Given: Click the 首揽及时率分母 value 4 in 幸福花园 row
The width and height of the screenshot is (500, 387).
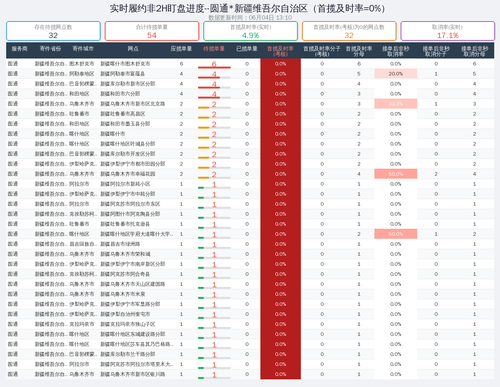Looking at the screenshot, I should click(x=359, y=174).
